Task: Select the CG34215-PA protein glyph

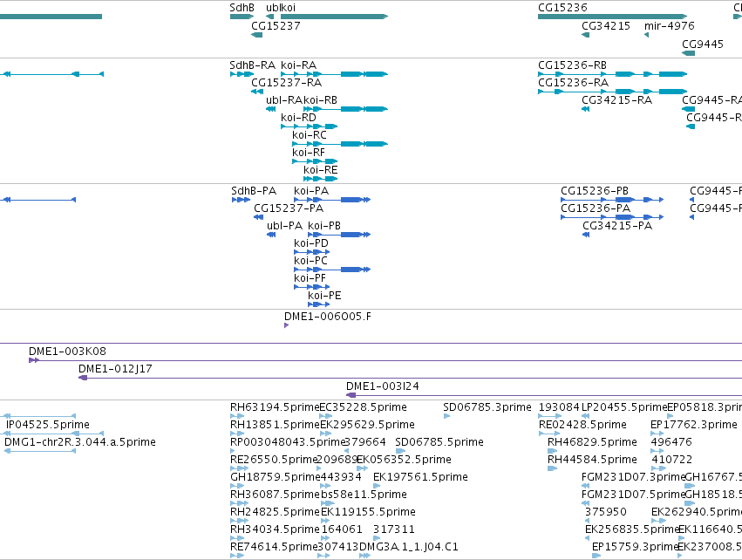Action: tap(586, 235)
